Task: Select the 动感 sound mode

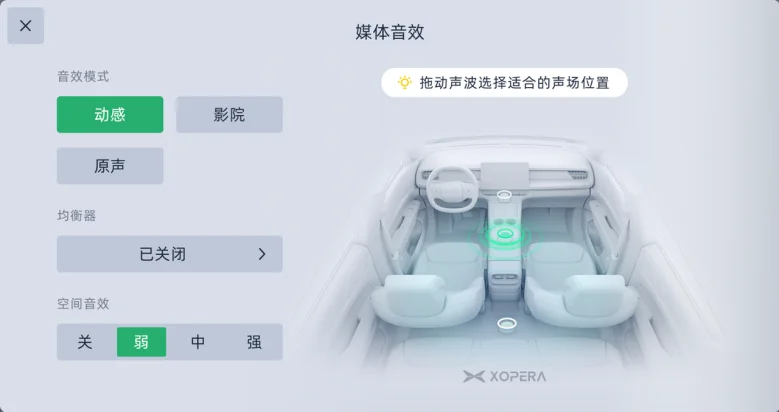Action: (110, 115)
